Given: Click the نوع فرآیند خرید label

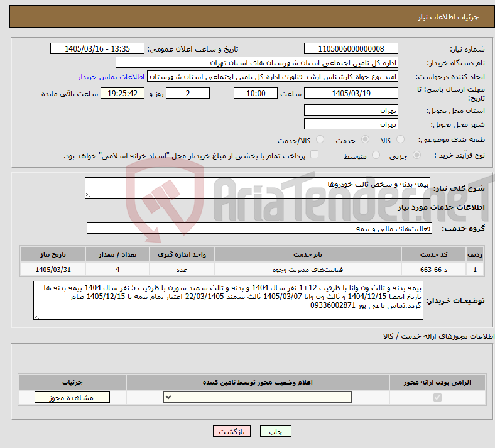Looking at the screenshot, I should coord(460,155).
